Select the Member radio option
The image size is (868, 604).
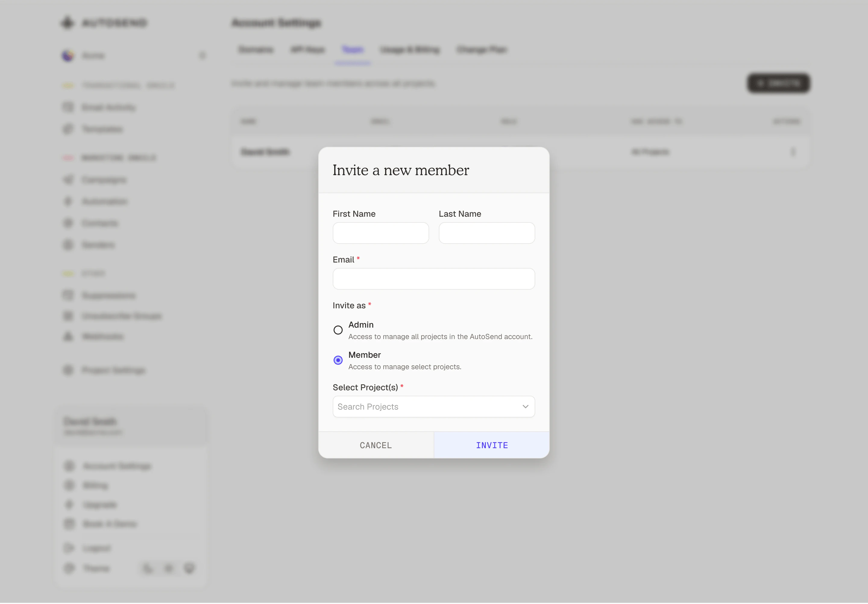pyautogui.click(x=338, y=360)
